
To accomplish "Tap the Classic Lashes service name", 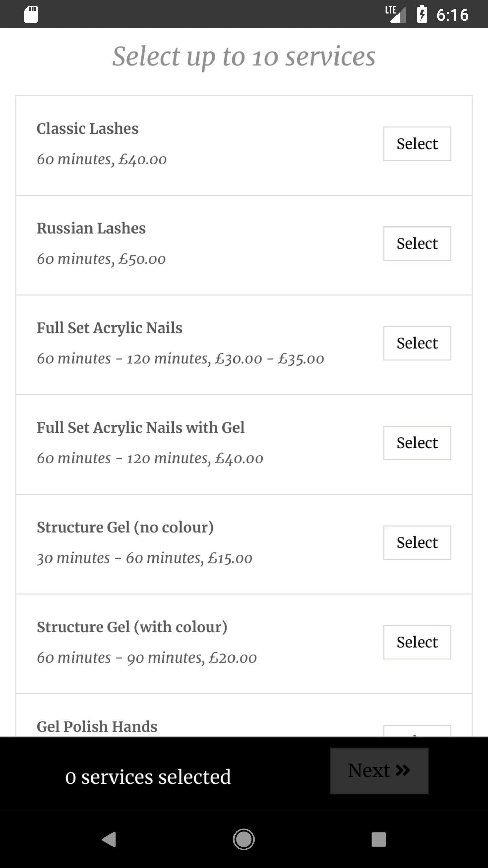I will (x=87, y=129).
